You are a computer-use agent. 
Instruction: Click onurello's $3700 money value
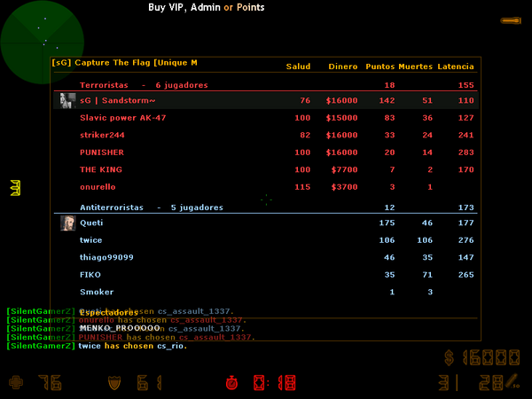(x=344, y=187)
